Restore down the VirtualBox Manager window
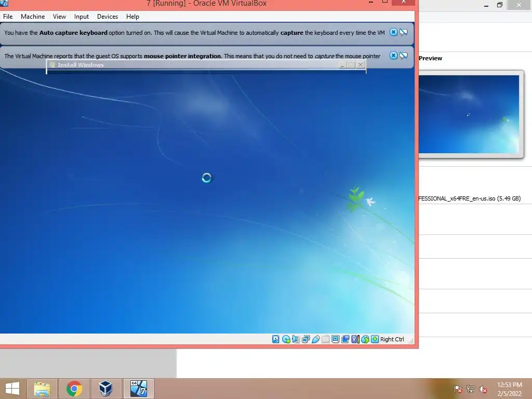 point(499,5)
